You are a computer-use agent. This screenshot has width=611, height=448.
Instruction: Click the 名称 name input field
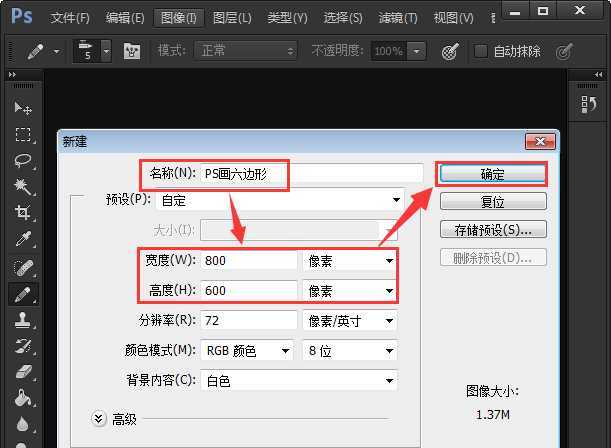312,173
